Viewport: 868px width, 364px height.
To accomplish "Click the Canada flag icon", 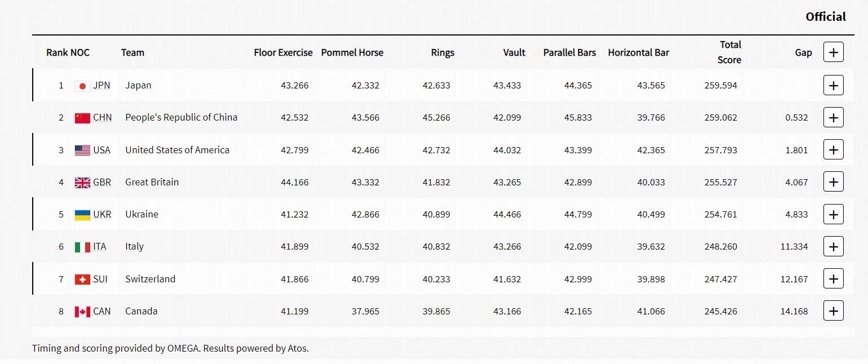I will pyautogui.click(x=82, y=312).
